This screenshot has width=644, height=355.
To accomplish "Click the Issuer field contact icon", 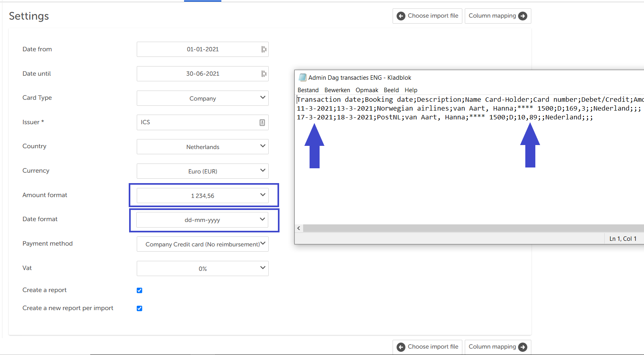I will pyautogui.click(x=262, y=123).
